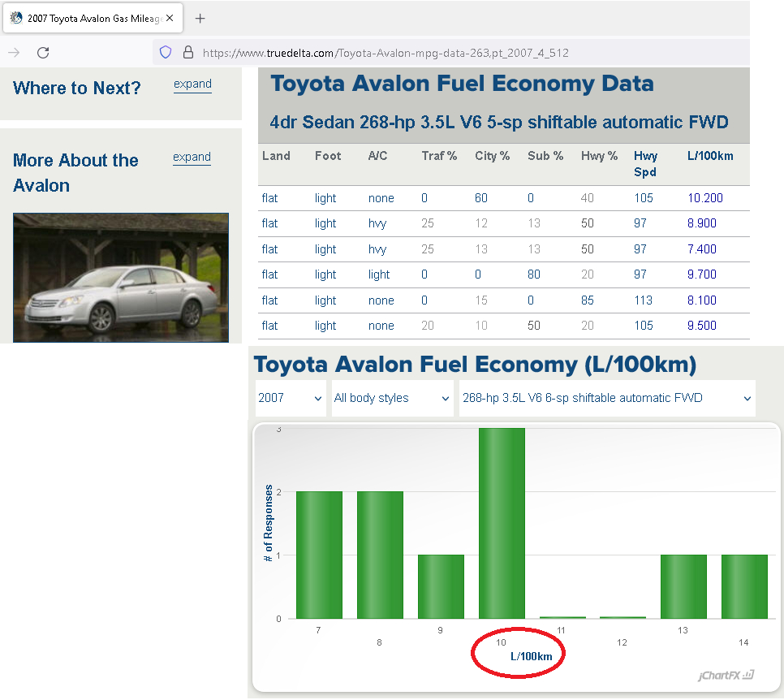784x700 pixels.
Task: Click the 4dr Sedan 268-hp subtitle text
Action: tap(499, 123)
